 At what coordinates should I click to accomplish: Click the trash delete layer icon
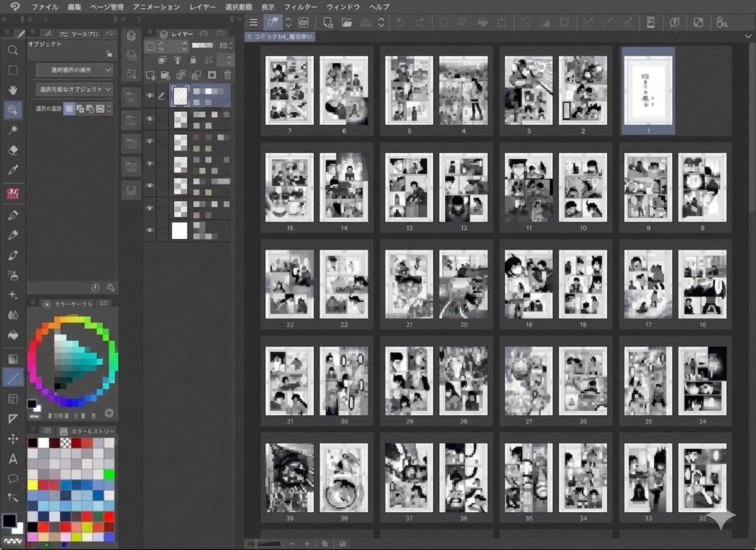coord(227,74)
